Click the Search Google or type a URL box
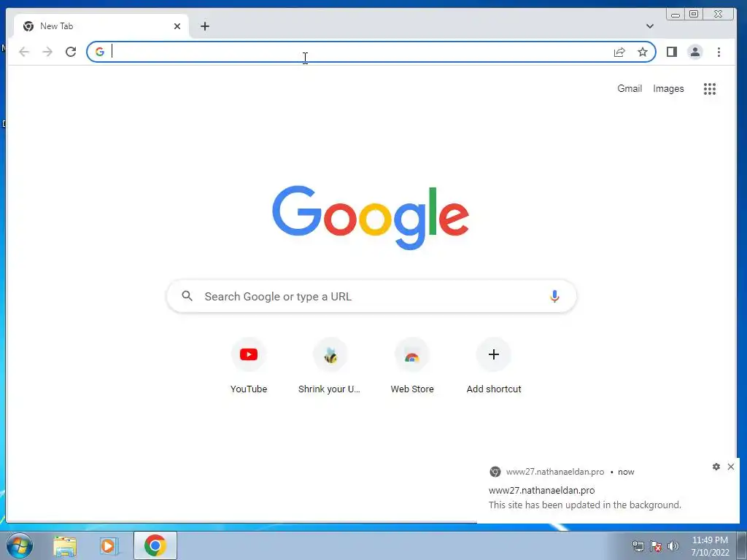 371,296
